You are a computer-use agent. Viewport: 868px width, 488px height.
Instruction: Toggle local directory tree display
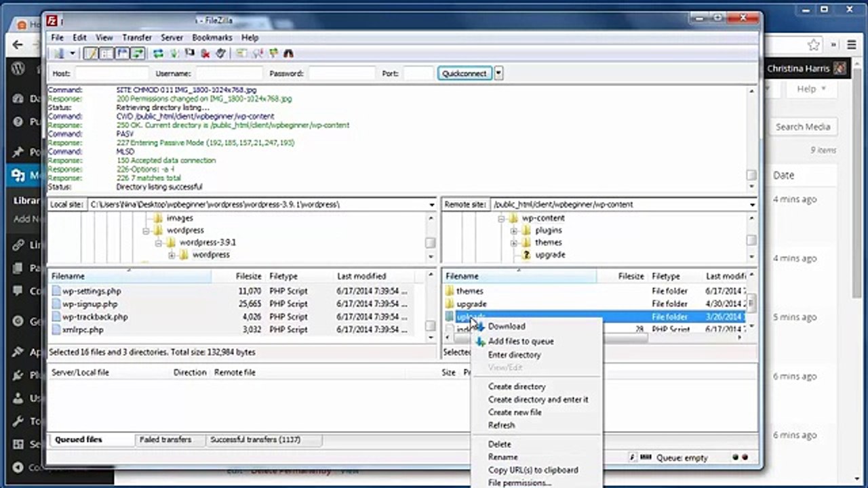point(106,54)
